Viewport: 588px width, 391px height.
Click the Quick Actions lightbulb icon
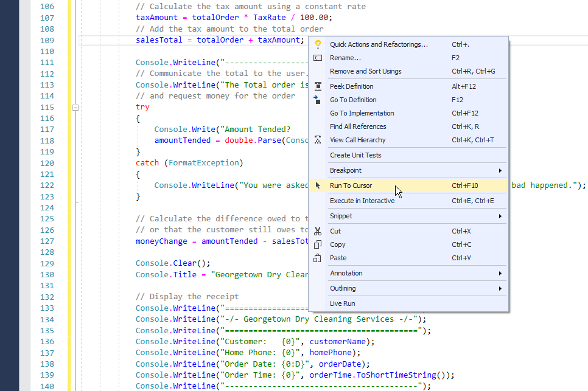click(x=318, y=44)
